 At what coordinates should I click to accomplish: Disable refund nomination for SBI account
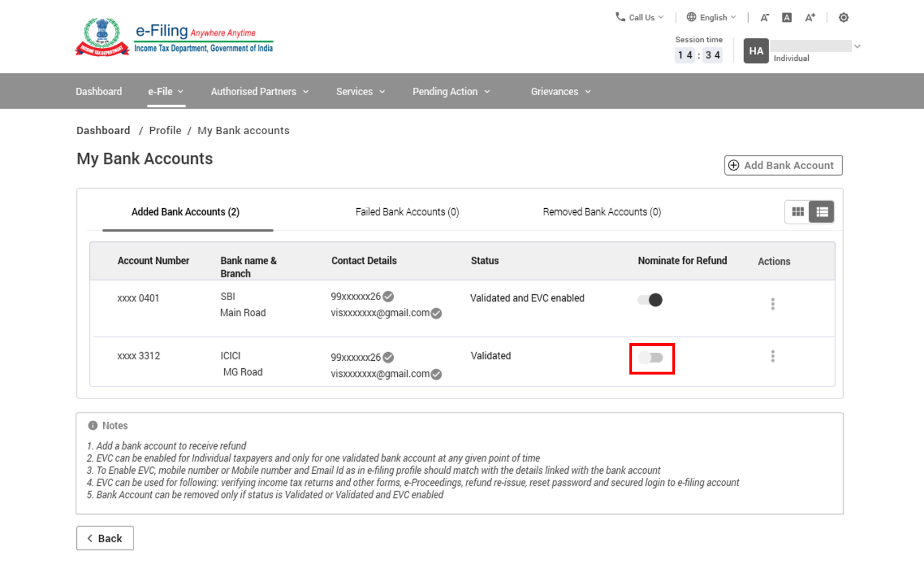pos(650,300)
